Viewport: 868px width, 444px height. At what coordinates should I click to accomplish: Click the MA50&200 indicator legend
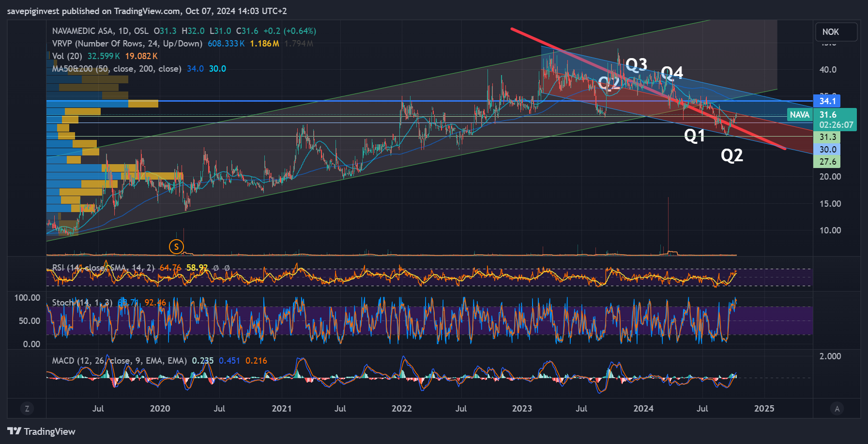coord(116,69)
